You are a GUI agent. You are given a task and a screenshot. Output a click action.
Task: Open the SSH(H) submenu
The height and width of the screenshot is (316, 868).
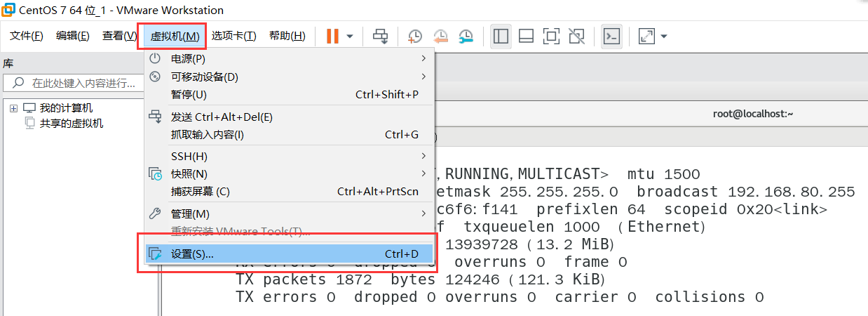[289, 156]
